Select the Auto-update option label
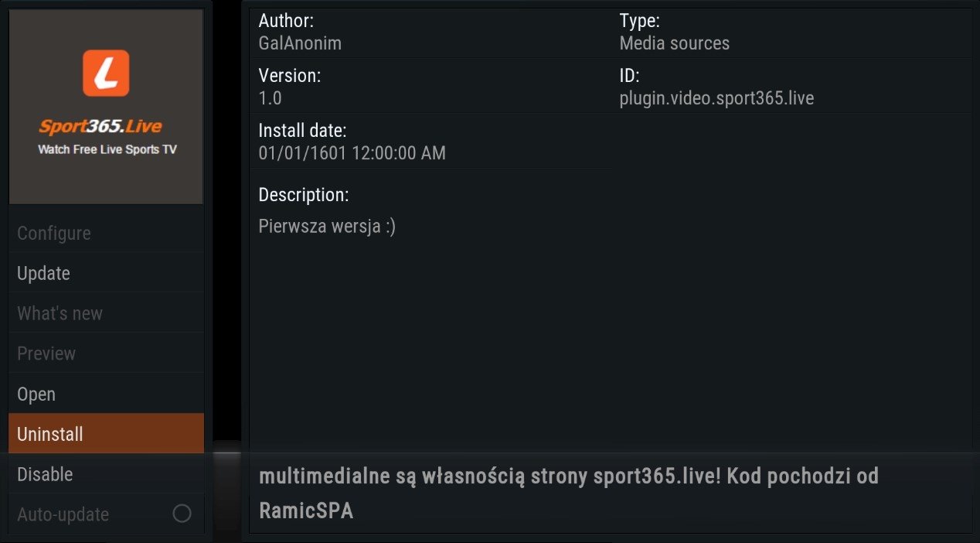This screenshot has width=980, height=543. (63, 514)
